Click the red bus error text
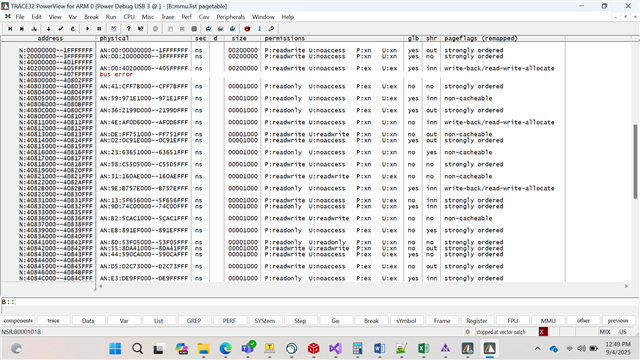This screenshot has width=640, height=360. tap(116, 74)
